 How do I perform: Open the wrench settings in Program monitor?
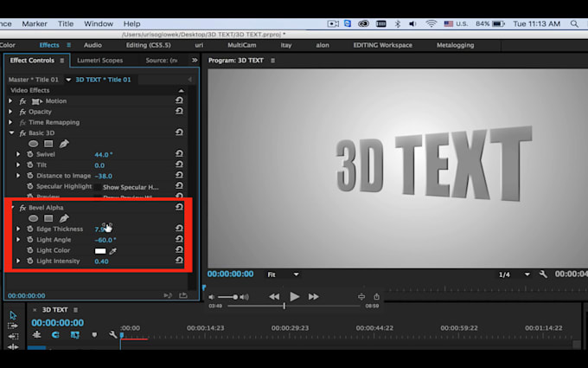[x=543, y=274]
